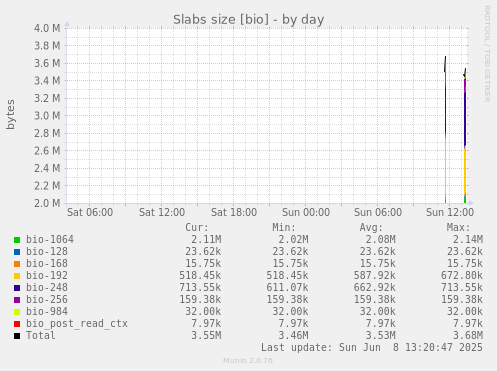Click the Avg: column header
This screenshot has height=371, width=497.
pos(371,228)
